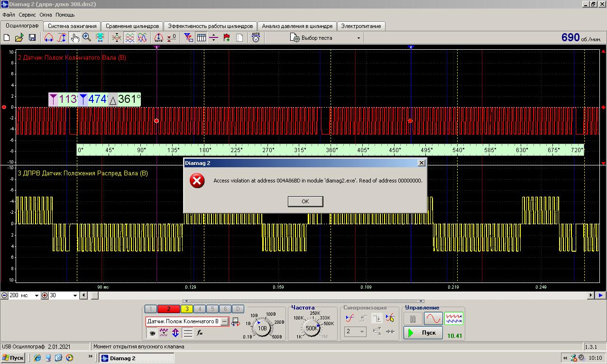Viewport: 607px width, 364px height.
Task: Open the Помощь menu
Action: point(65,15)
